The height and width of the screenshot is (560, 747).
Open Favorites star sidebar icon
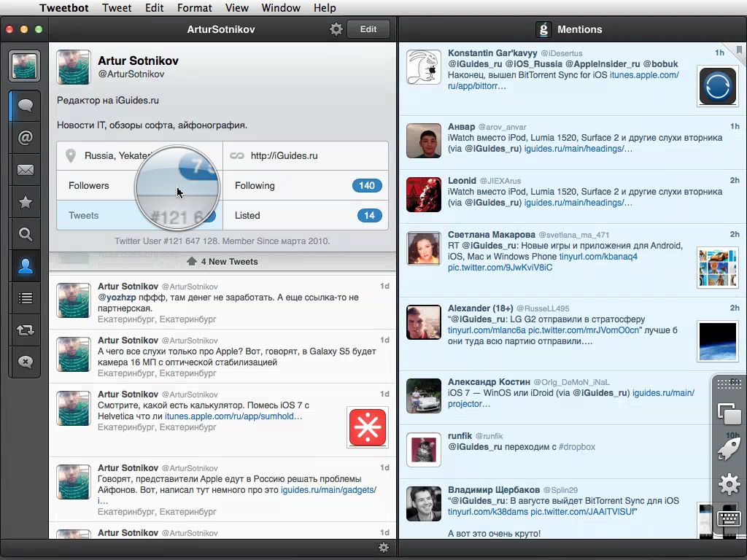(25, 203)
